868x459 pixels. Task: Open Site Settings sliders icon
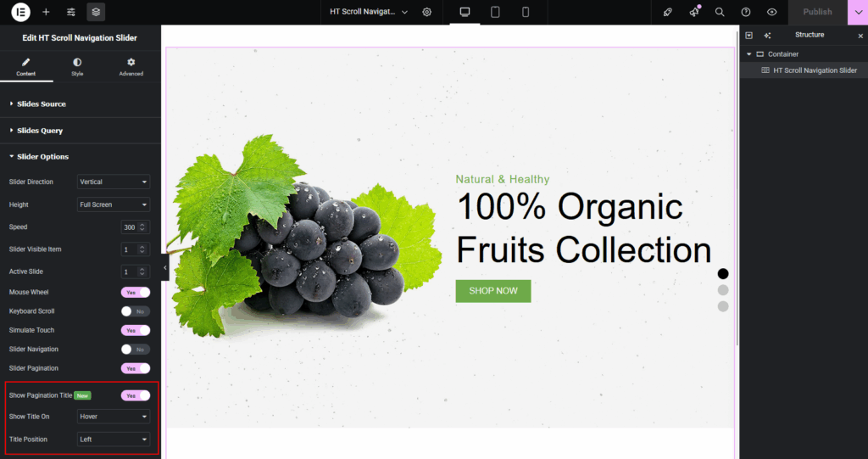pyautogui.click(x=71, y=12)
